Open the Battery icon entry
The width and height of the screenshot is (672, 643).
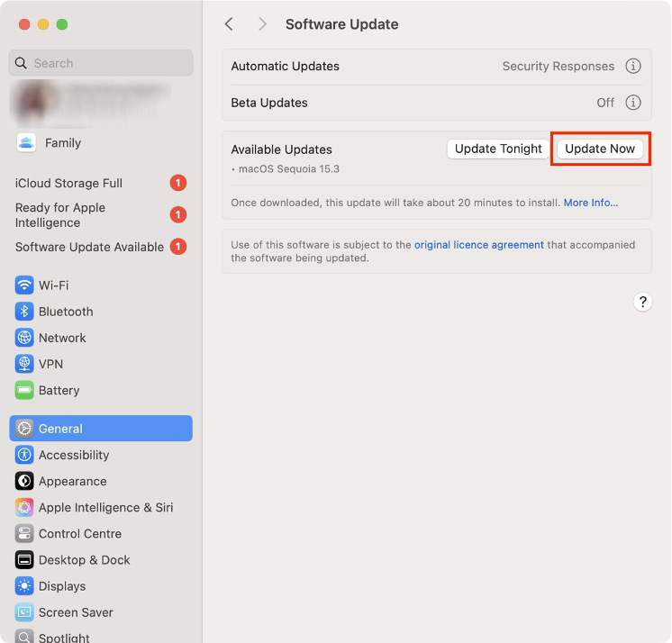click(24, 390)
